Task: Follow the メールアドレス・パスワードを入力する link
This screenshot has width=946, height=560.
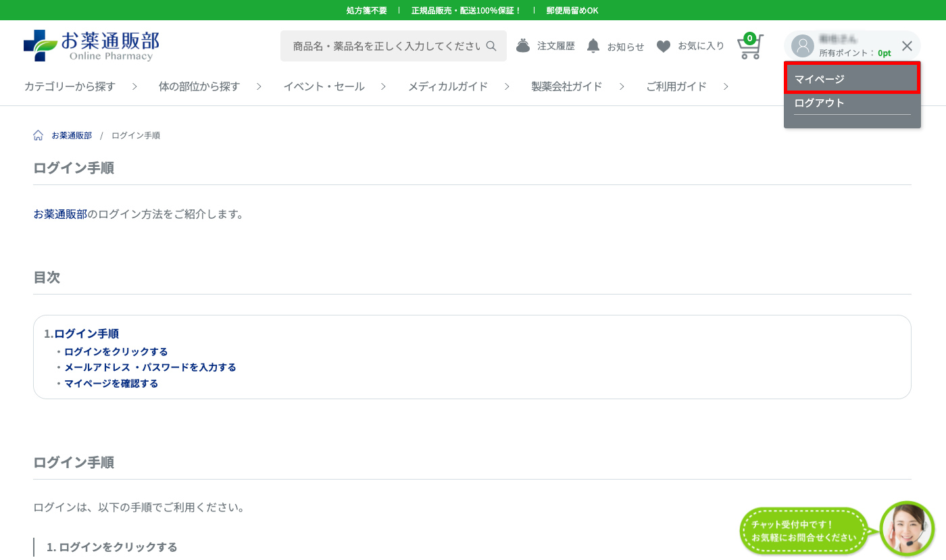Action: pos(149,367)
